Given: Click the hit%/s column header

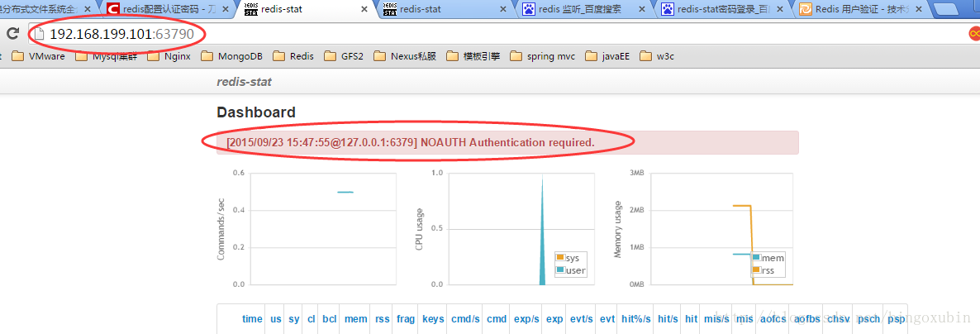Looking at the screenshot, I should coord(636,319).
